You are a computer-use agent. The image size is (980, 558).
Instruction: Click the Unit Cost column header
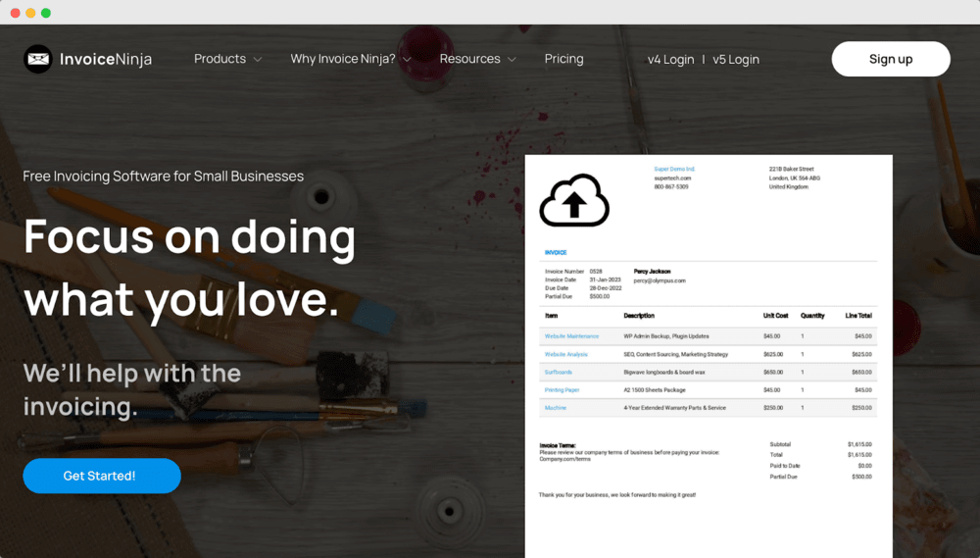pyautogui.click(x=775, y=316)
